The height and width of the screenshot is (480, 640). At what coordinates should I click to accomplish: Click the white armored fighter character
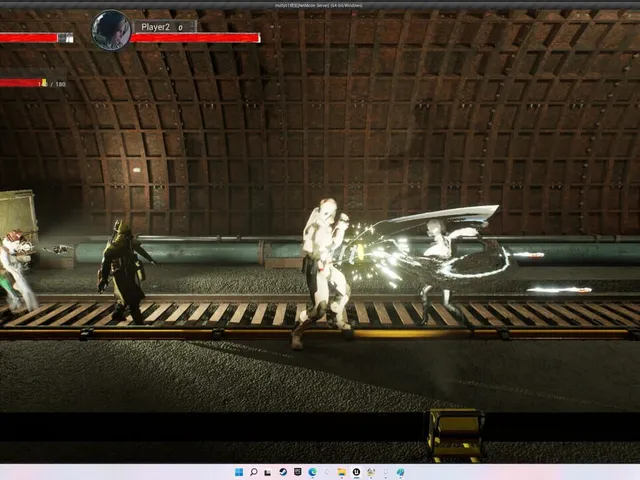click(323, 273)
